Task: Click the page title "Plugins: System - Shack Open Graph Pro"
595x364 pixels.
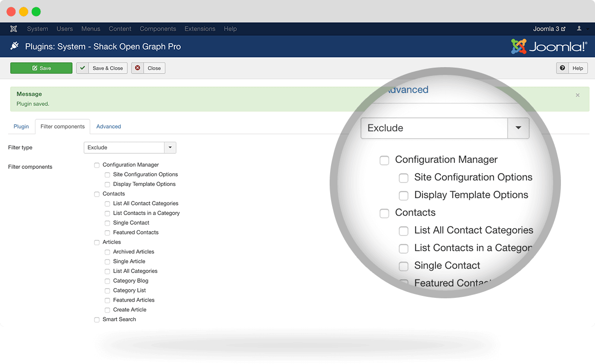Action: coord(103,47)
